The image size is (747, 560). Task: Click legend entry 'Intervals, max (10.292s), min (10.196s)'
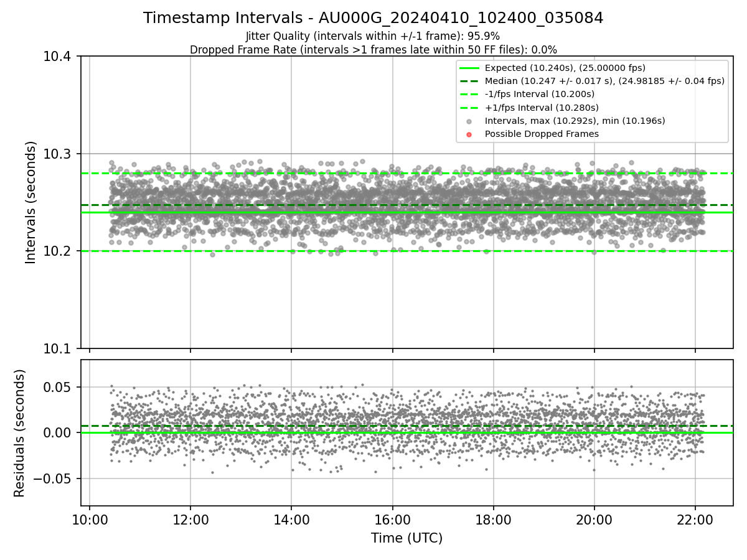pos(575,121)
